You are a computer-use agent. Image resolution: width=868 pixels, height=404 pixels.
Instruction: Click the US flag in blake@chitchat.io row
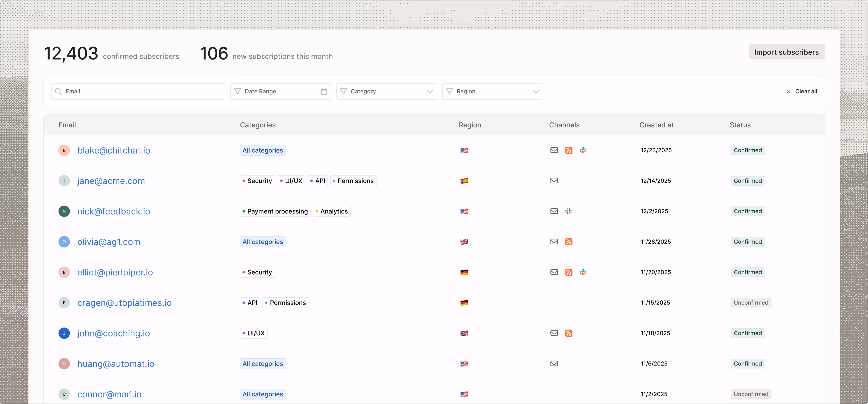[464, 150]
